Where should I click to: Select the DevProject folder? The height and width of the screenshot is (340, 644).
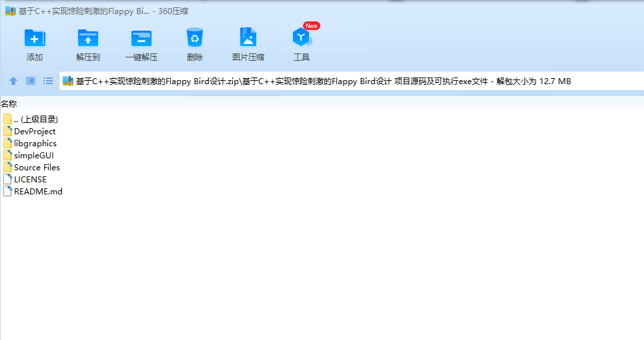pos(29,131)
